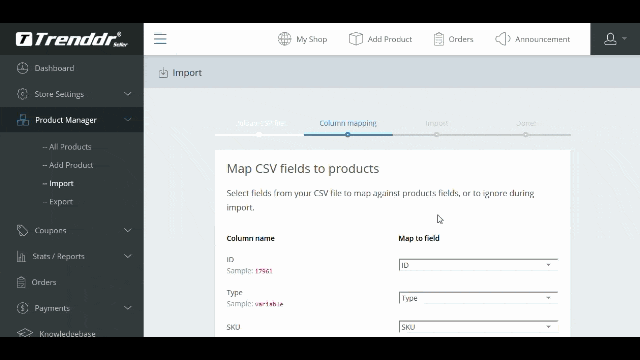Open the ID map-to-field dropdown
This screenshot has width=640, height=360.
click(x=478, y=265)
